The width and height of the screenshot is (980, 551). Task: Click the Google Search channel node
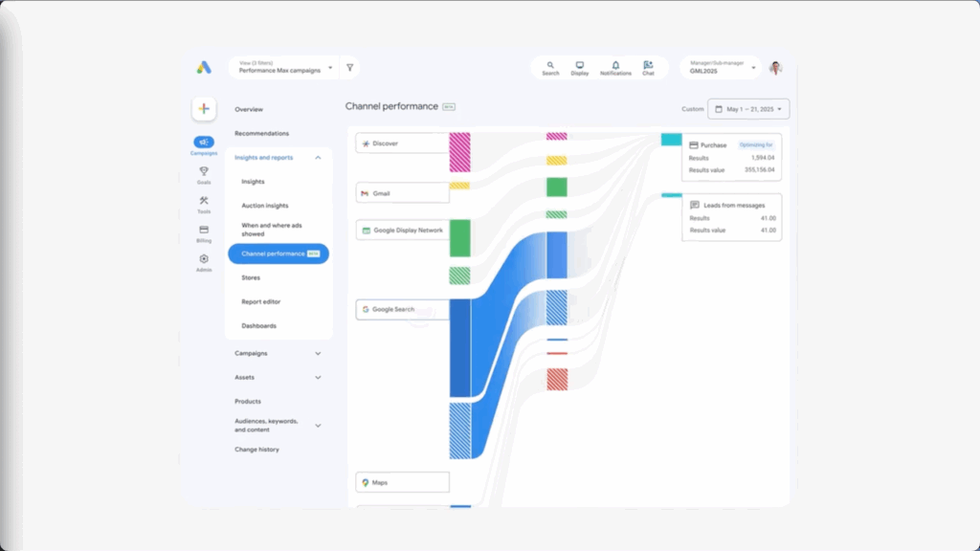tap(402, 310)
